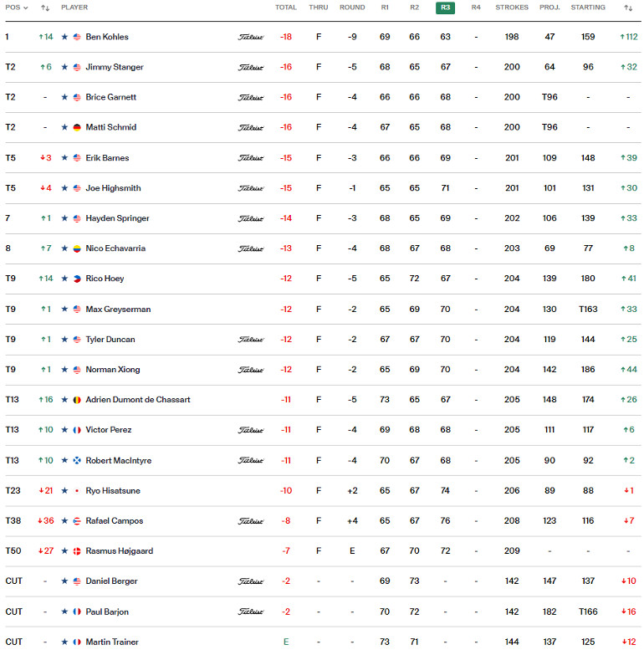Click the star next to Martin Trainer
The width and height of the screenshot is (644, 655).
click(x=64, y=642)
